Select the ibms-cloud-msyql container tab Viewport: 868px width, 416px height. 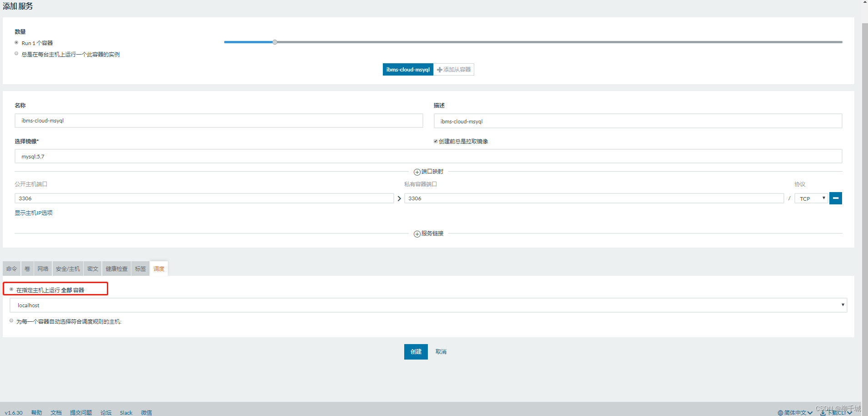tap(408, 70)
